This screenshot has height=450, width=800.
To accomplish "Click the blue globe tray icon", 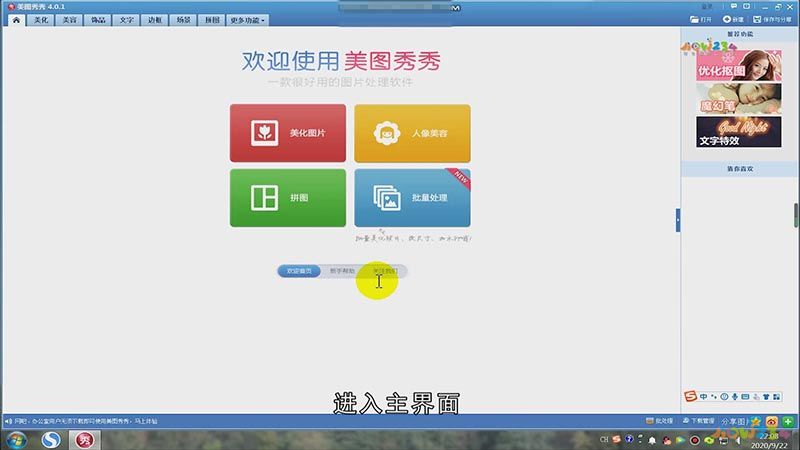I will pyautogui.click(x=630, y=439).
